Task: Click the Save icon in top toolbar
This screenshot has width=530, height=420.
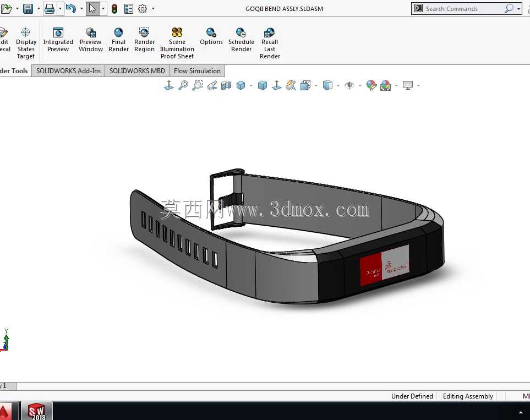Action: click(x=28, y=9)
